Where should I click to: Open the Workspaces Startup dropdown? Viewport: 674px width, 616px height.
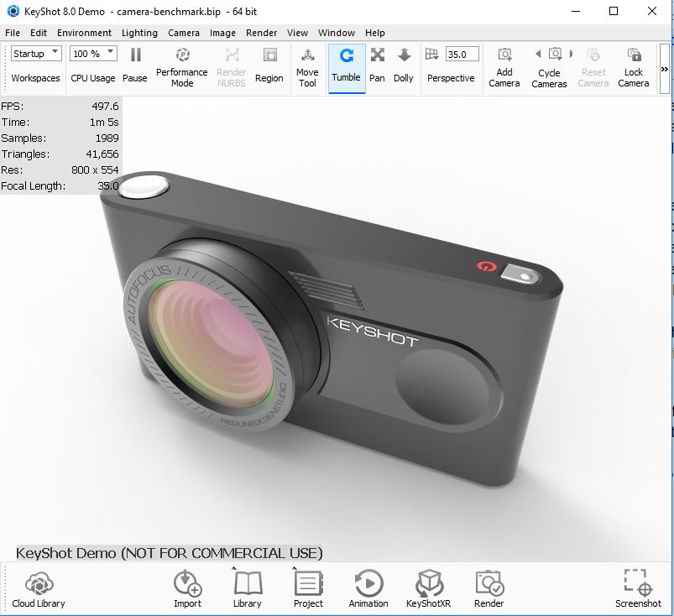[x=37, y=54]
